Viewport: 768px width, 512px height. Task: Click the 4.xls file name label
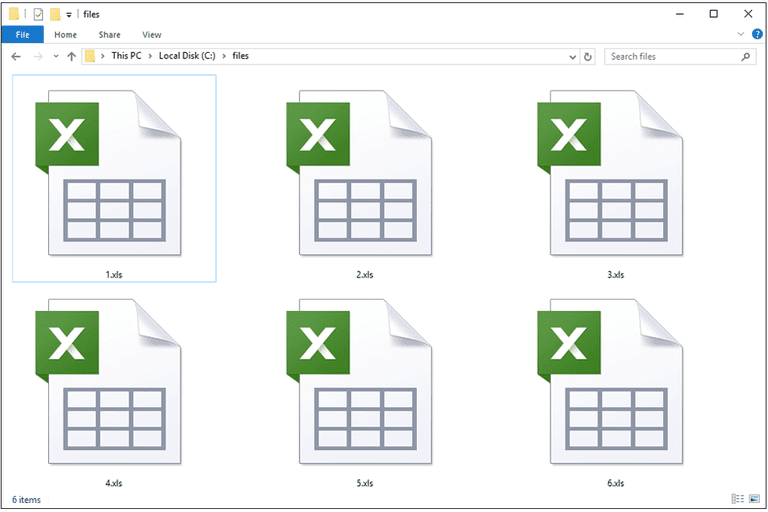tap(114, 483)
